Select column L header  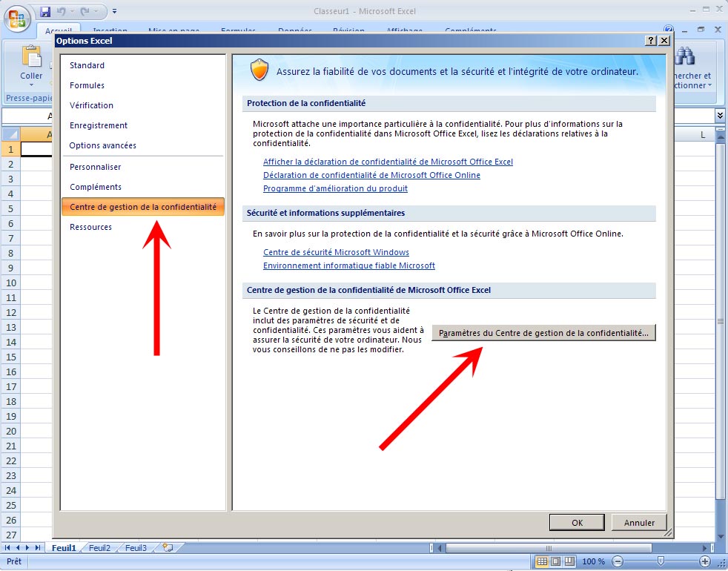(703, 135)
